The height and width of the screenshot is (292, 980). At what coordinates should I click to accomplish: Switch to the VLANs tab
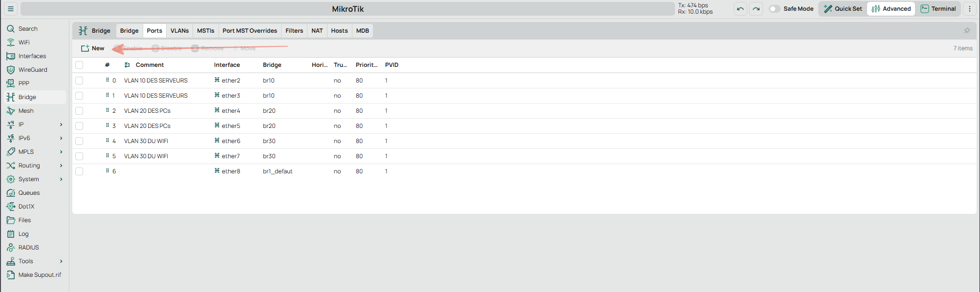point(179,31)
